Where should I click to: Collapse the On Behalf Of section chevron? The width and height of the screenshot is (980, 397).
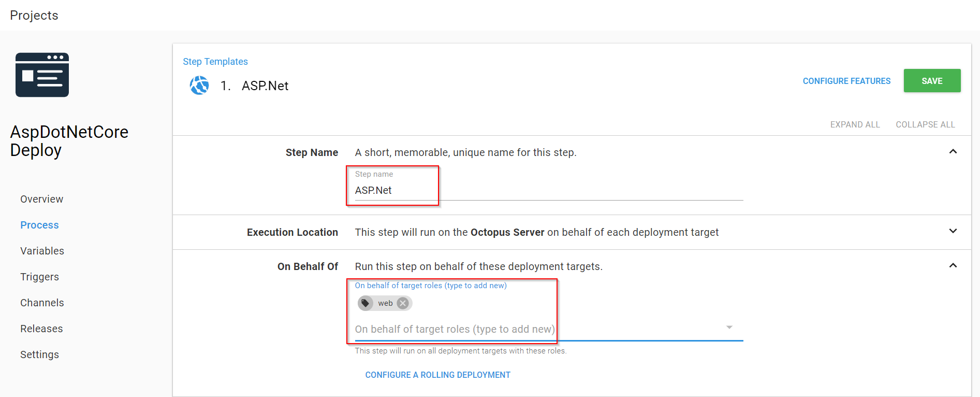[x=953, y=266]
